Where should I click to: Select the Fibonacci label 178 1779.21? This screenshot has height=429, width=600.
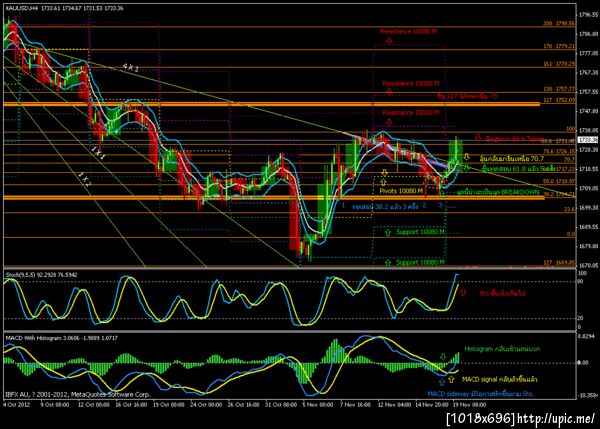tap(559, 46)
